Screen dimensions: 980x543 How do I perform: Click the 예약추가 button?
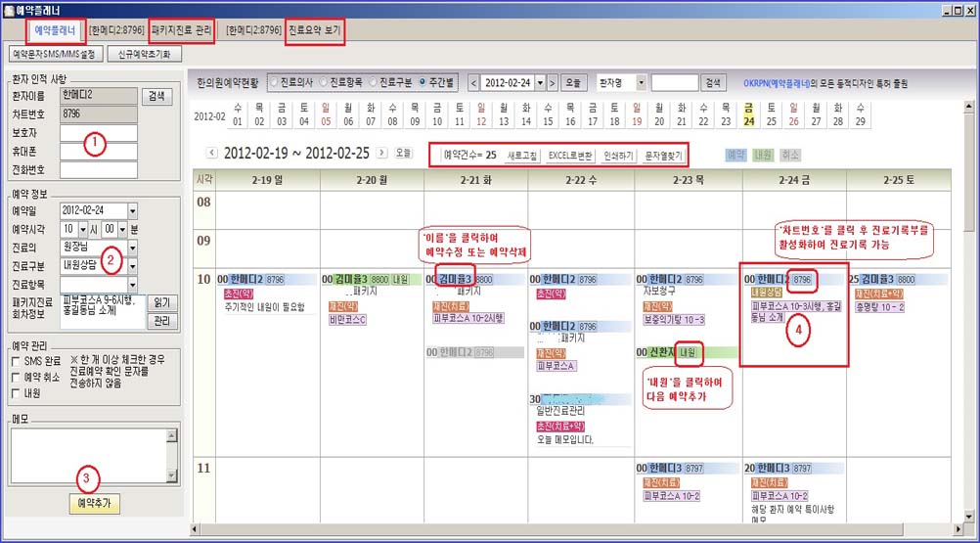94,503
